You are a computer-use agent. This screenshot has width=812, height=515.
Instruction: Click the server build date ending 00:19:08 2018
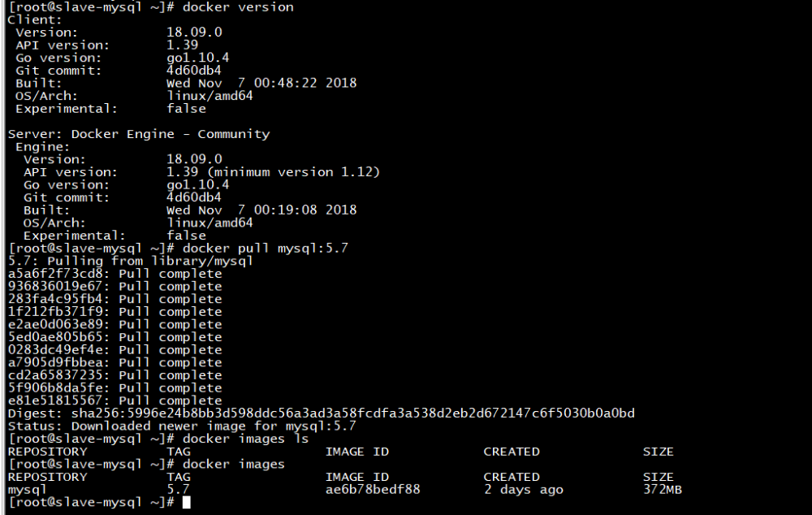point(261,210)
